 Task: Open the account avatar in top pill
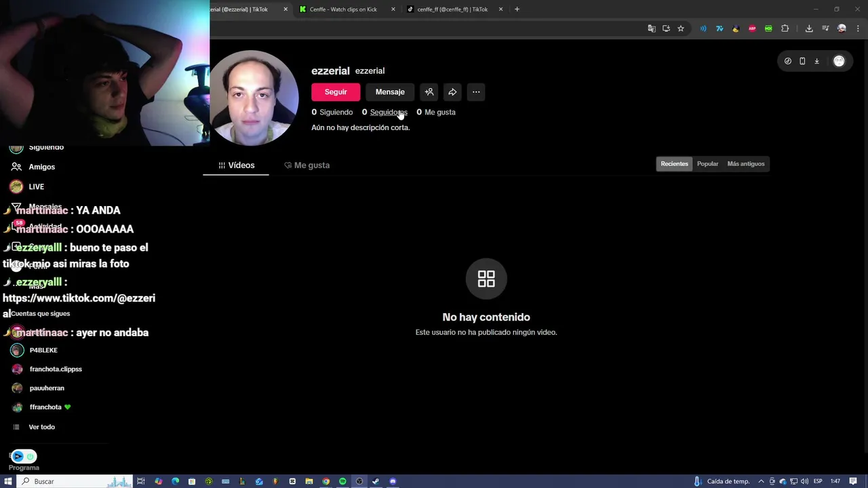click(x=839, y=61)
